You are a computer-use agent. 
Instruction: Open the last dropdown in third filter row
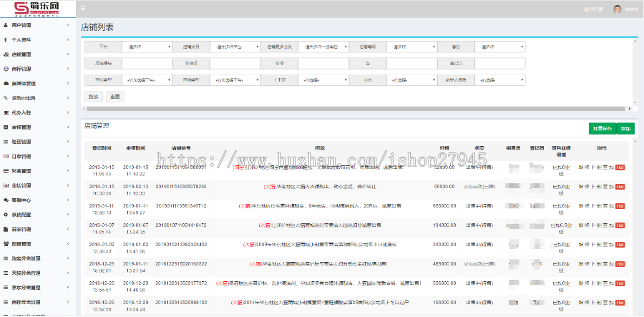[500, 80]
